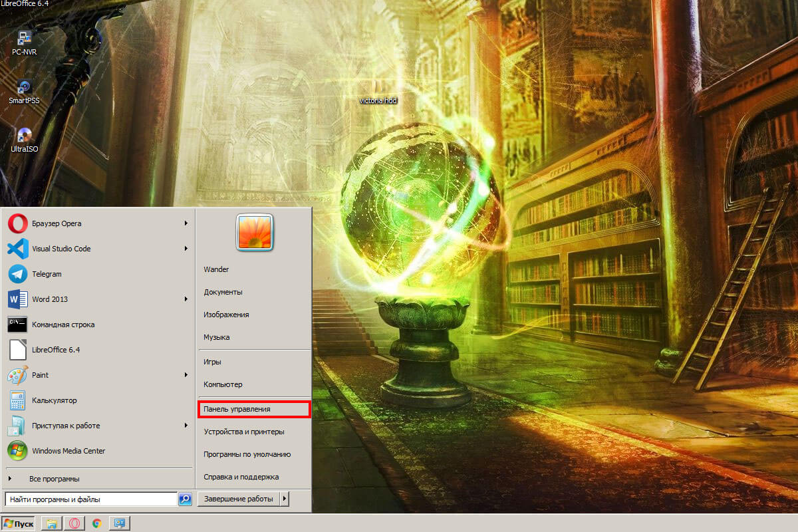Open the shutdown options arrow next to Завершение работы
This screenshot has height=532, width=798.
tap(285, 499)
